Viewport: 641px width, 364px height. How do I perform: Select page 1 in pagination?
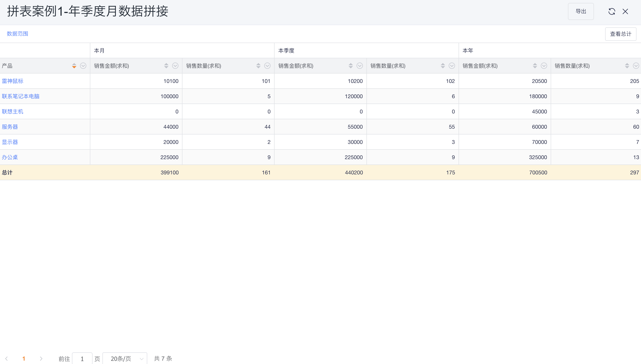[24, 358]
